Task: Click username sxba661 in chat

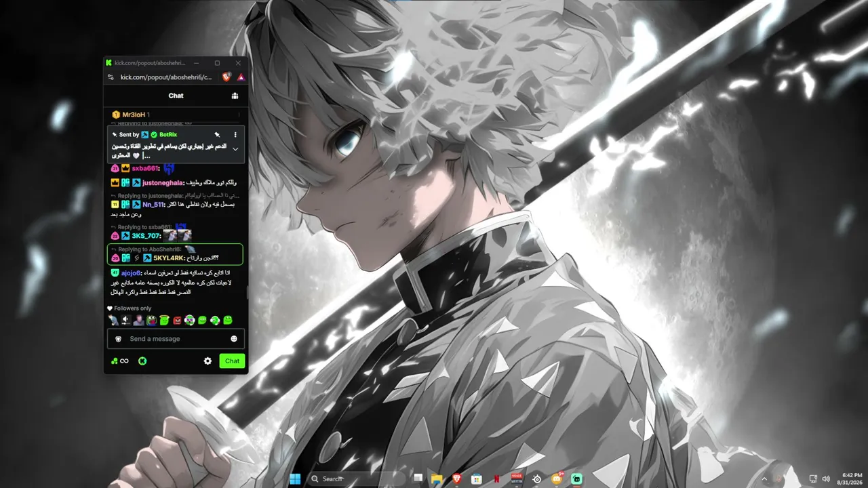Action: 144,168
